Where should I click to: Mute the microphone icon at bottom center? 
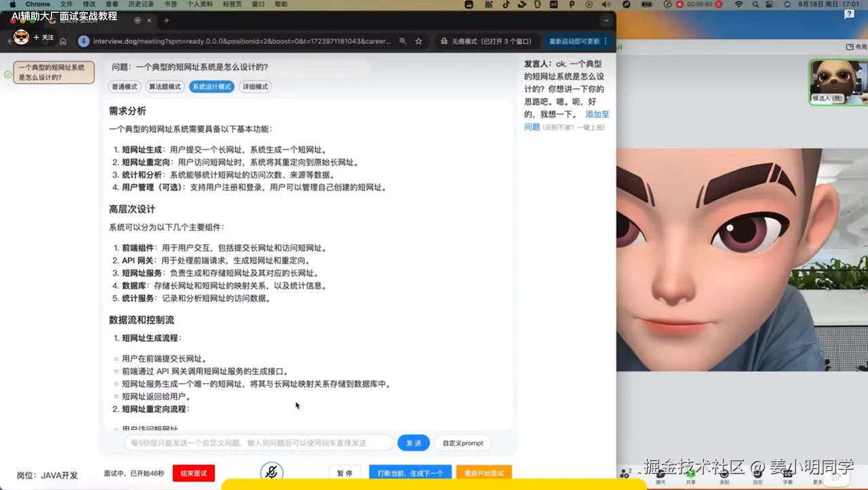(x=271, y=472)
